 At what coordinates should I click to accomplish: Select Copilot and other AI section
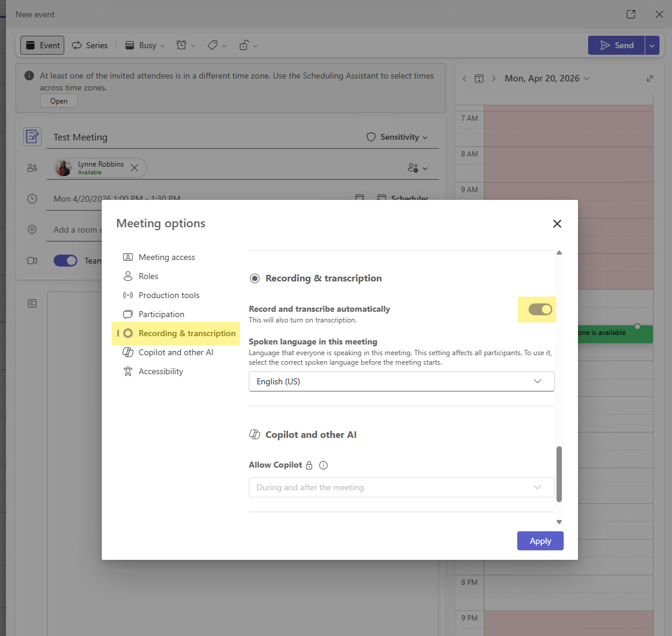[176, 352]
